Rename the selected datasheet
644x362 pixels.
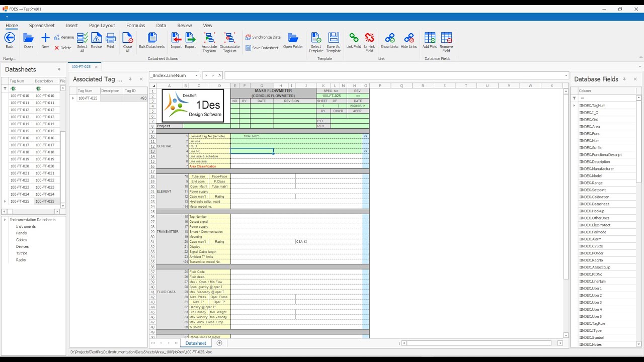[x=64, y=37]
